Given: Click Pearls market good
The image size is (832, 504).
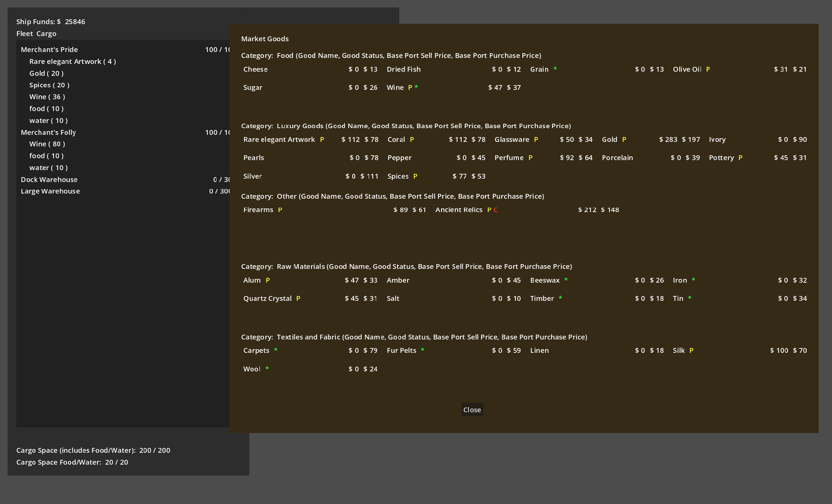Looking at the screenshot, I should tap(253, 157).
